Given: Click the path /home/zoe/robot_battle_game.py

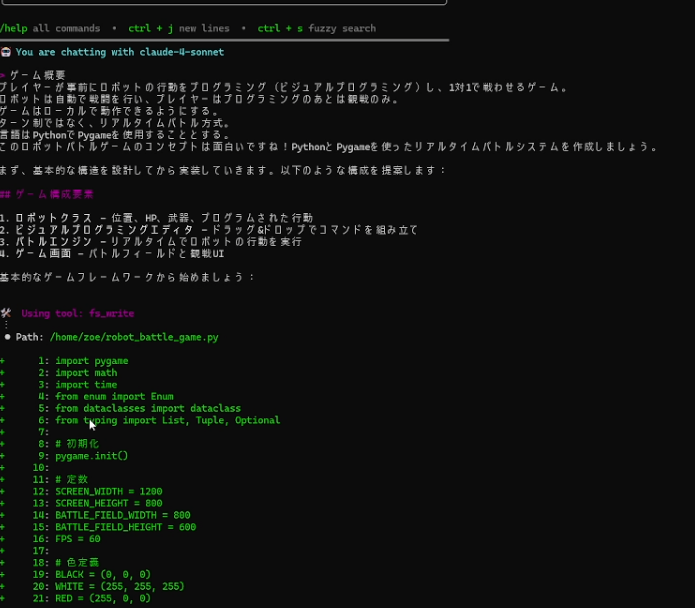Looking at the screenshot, I should [134, 337].
